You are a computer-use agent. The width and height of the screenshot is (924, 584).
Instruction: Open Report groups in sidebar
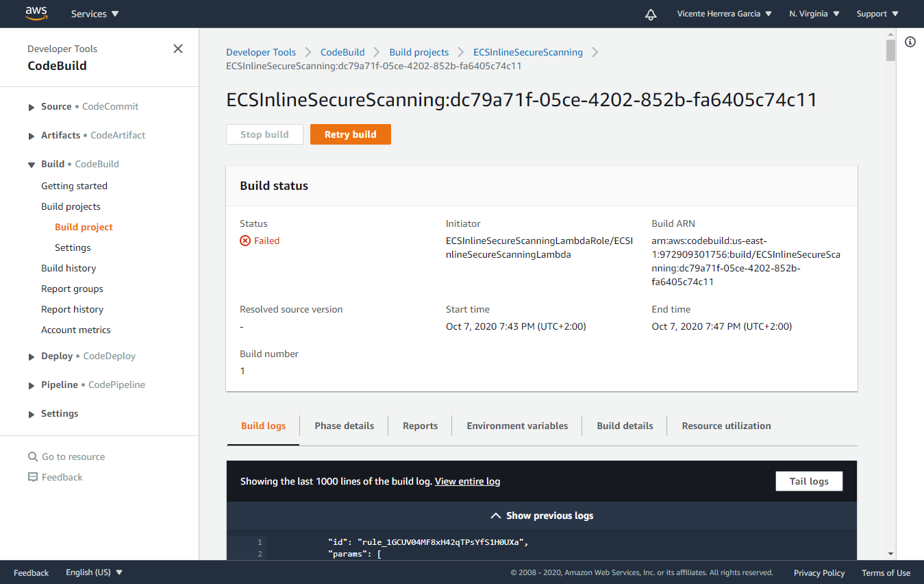pos(72,289)
